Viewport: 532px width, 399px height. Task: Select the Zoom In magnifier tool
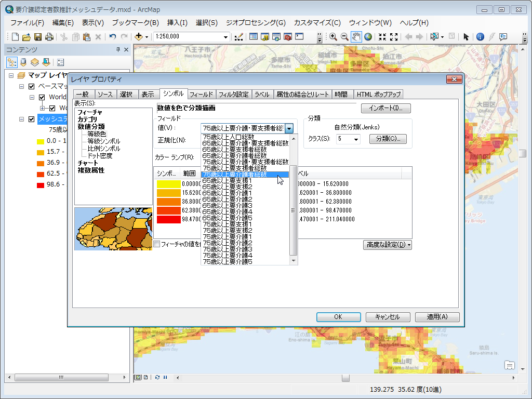(333, 37)
